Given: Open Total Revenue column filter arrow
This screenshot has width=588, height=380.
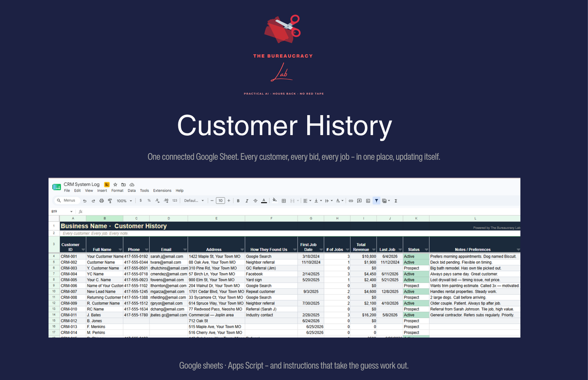Looking at the screenshot, I should [373, 250].
